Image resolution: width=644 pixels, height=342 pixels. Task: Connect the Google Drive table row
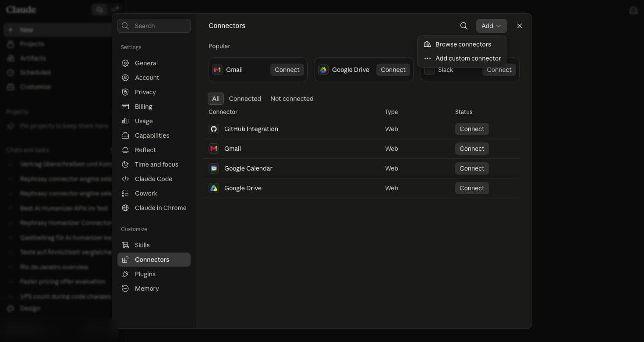(472, 188)
